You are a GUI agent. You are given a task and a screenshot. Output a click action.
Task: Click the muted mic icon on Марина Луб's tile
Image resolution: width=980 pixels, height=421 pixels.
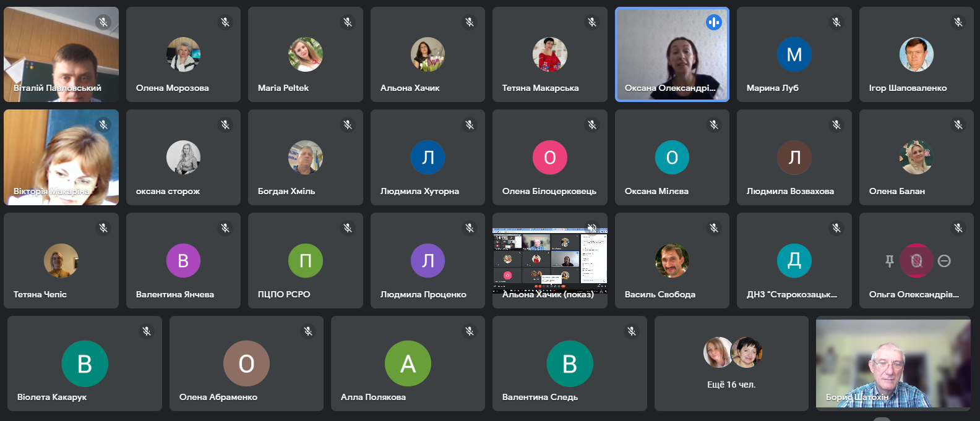tap(836, 22)
